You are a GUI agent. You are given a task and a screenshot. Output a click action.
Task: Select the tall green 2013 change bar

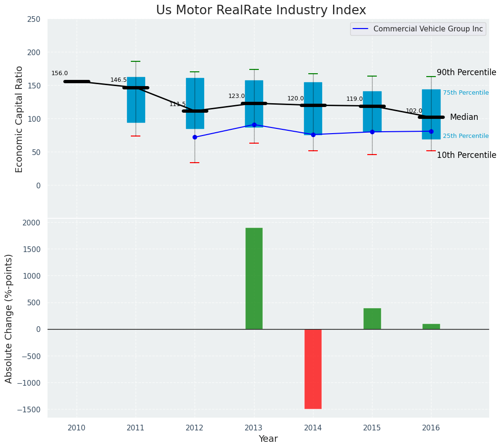pos(254,278)
